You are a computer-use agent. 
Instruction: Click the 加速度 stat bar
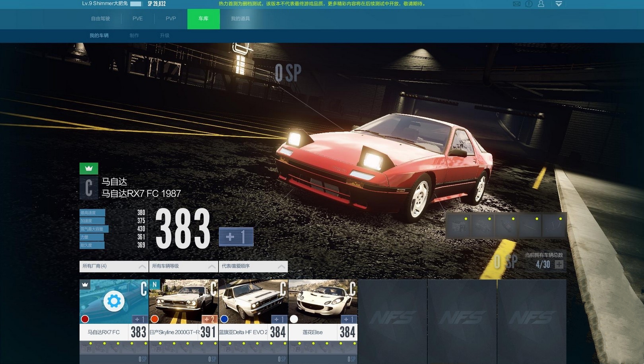92,221
